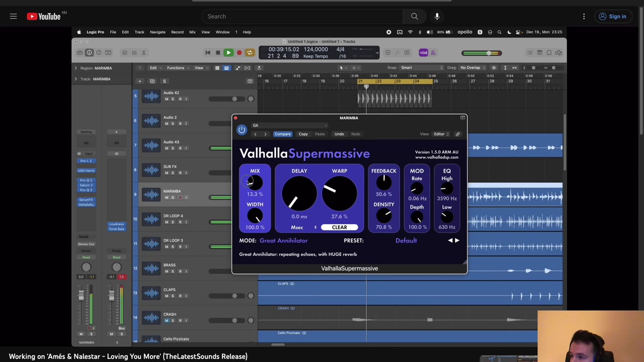Click the FEEDBACK knob in Valhalla
The image size is (644, 362).
pos(384,183)
